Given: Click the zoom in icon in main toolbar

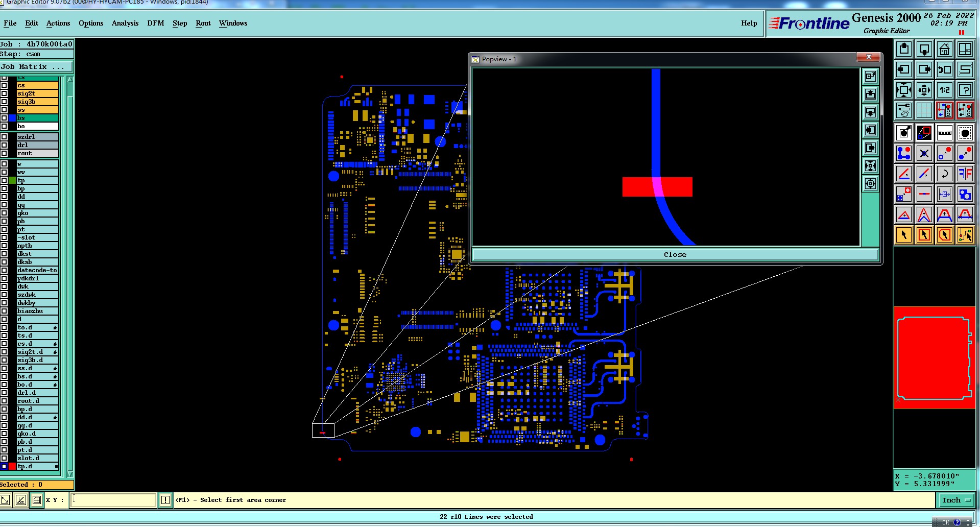Looking at the screenshot, I should [x=904, y=90].
